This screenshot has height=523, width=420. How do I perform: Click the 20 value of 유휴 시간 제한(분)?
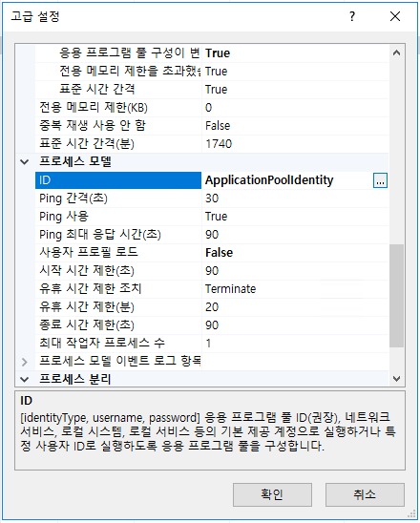[295, 307]
